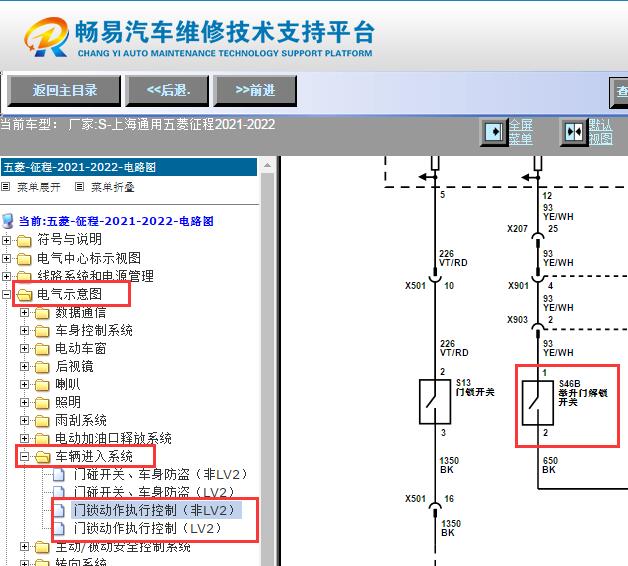The image size is (628, 566).
Task: Click folder icon of 车身控制系统
Action: click(x=42, y=331)
